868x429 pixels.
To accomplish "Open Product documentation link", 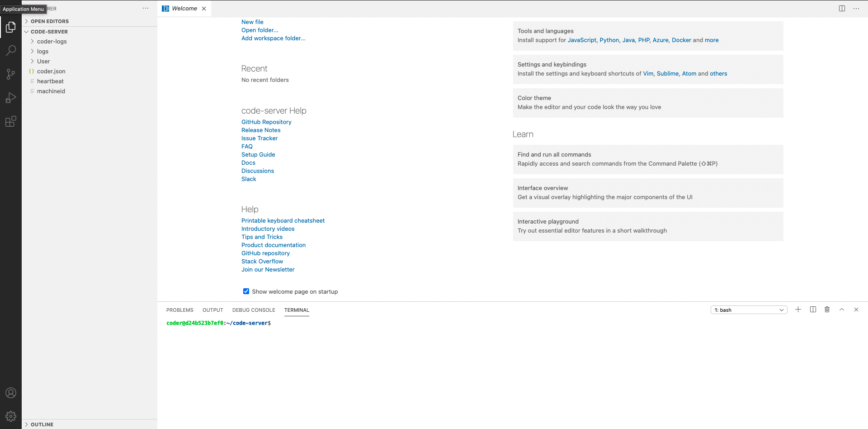I will pos(274,245).
